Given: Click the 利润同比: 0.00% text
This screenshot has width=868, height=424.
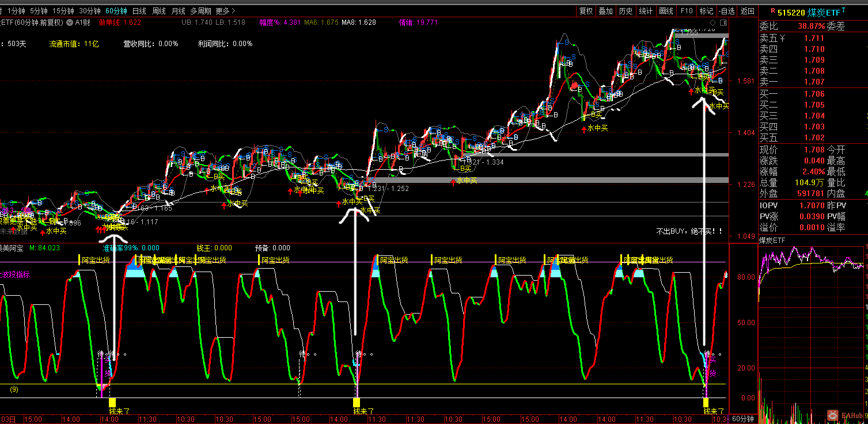Looking at the screenshot, I should tap(225, 44).
